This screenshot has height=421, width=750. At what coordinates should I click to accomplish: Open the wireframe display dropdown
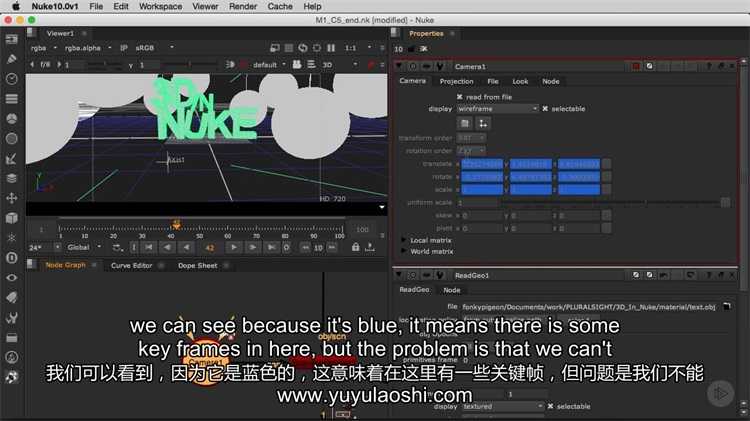(x=497, y=109)
